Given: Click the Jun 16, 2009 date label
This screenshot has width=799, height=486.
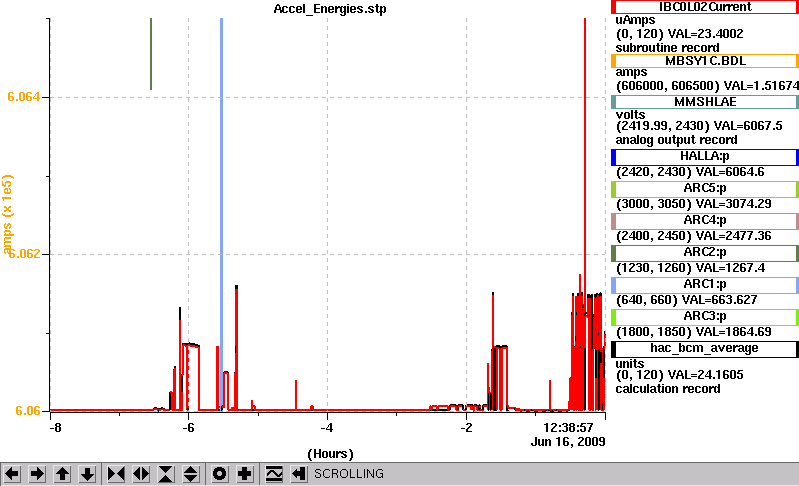Looking at the screenshot, I should tap(568, 442).
